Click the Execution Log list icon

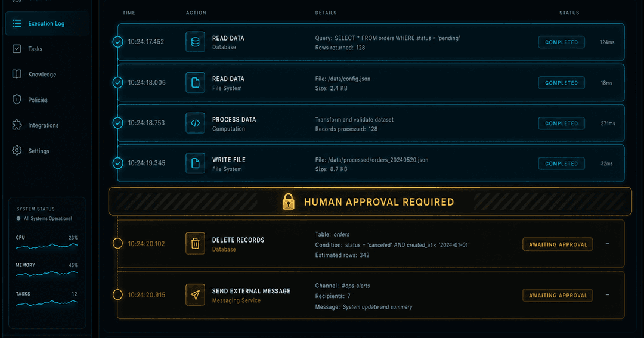pyautogui.click(x=17, y=23)
